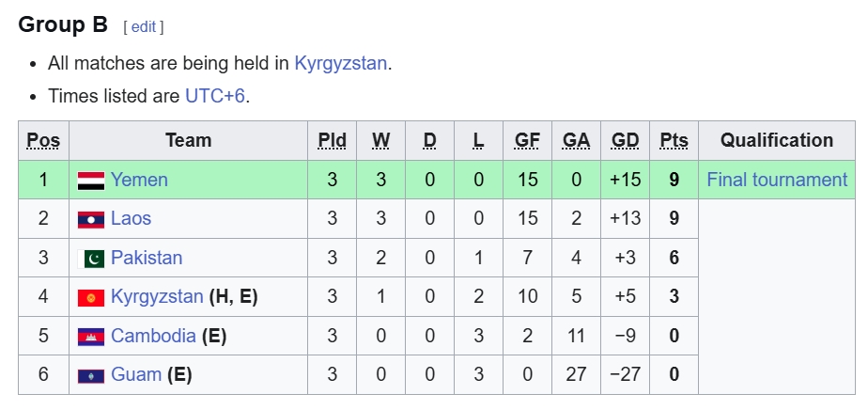Click the Pts column header
This screenshot has width=868, height=410.
click(x=674, y=141)
